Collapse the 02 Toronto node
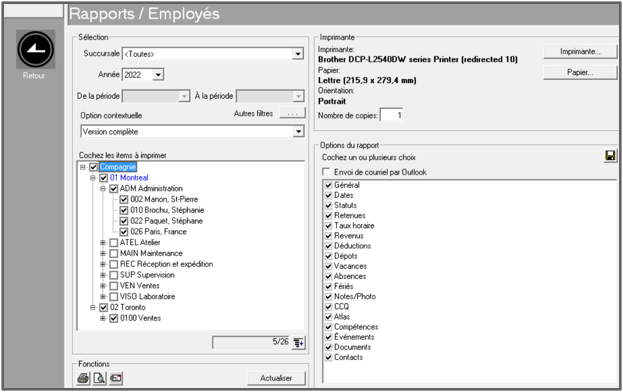This screenshot has height=392, width=623. click(x=93, y=307)
